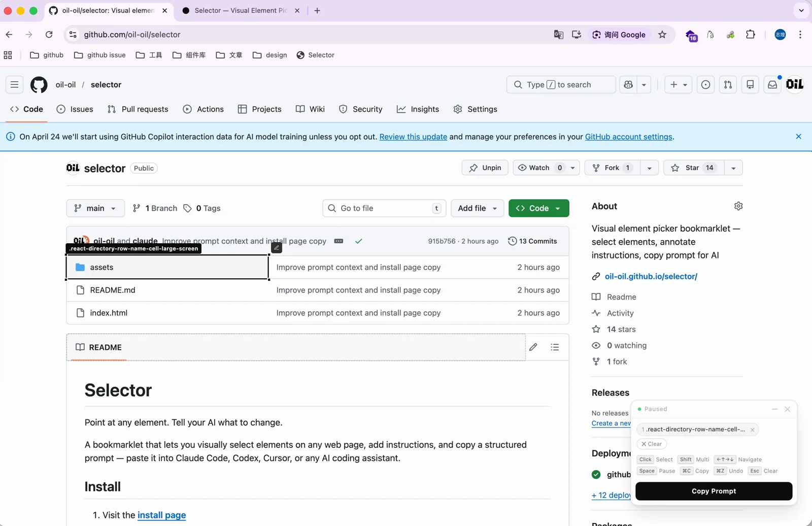This screenshot has height=526, width=812.
Task: Open the 1 Branch link
Action: pos(155,208)
